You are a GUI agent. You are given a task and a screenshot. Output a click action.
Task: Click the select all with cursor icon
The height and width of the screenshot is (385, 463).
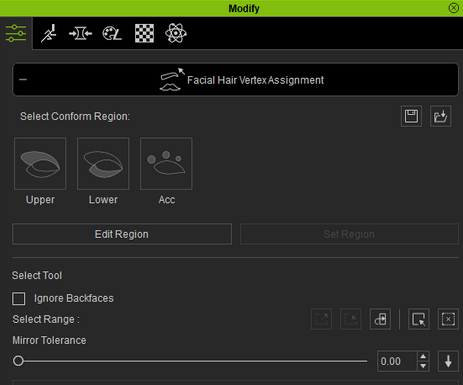point(419,319)
